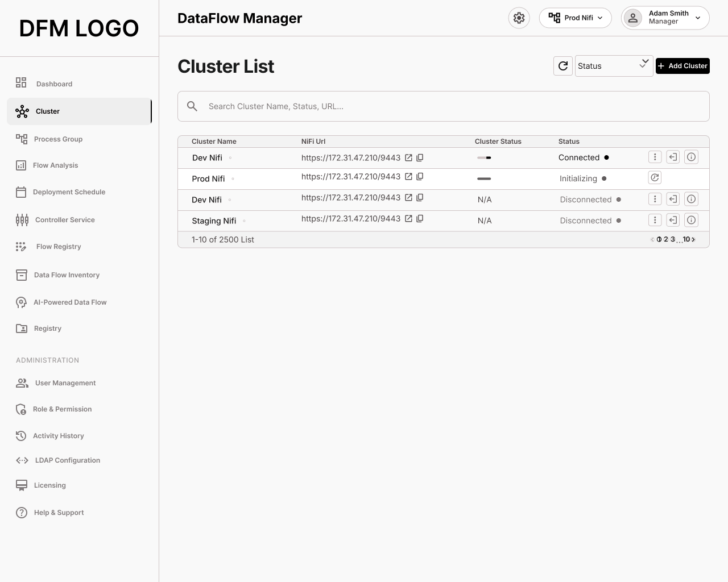Click the retry icon in Prod Nifi row
Screen dimensions: 728x582
pyautogui.click(x=655, y=178)
